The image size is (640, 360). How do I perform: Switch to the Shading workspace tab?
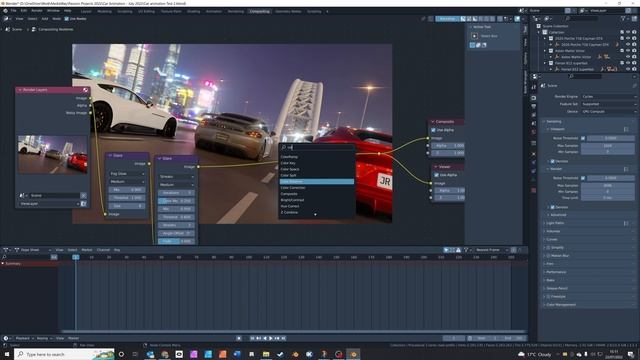point(193,11)
